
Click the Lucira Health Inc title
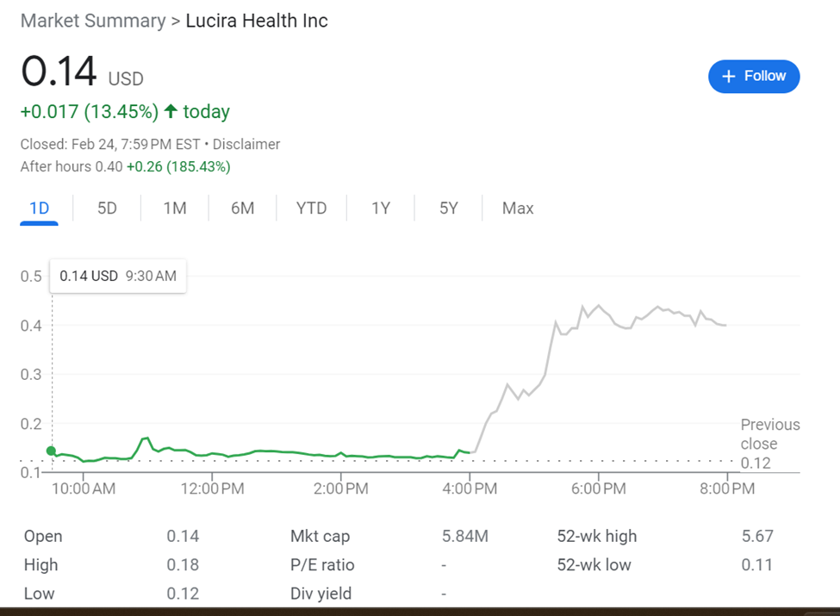(x=257, y=21)
